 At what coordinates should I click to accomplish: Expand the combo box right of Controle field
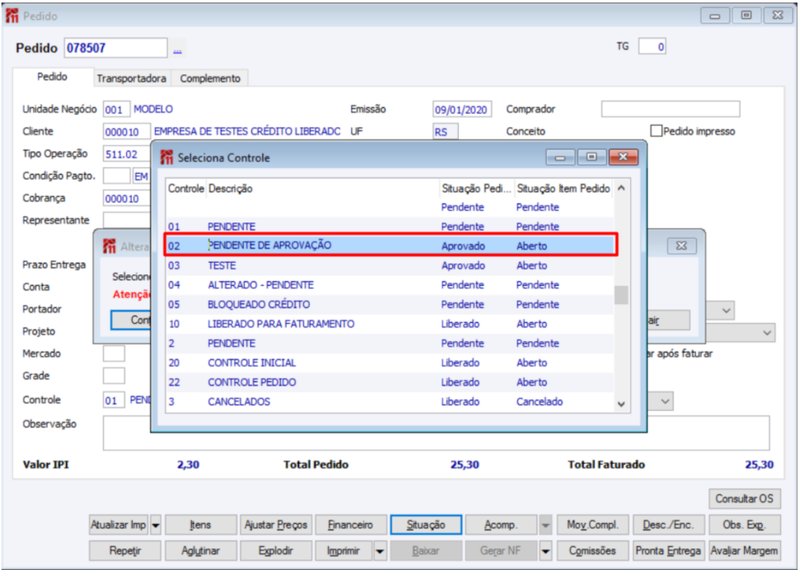[x=664, y=401]
